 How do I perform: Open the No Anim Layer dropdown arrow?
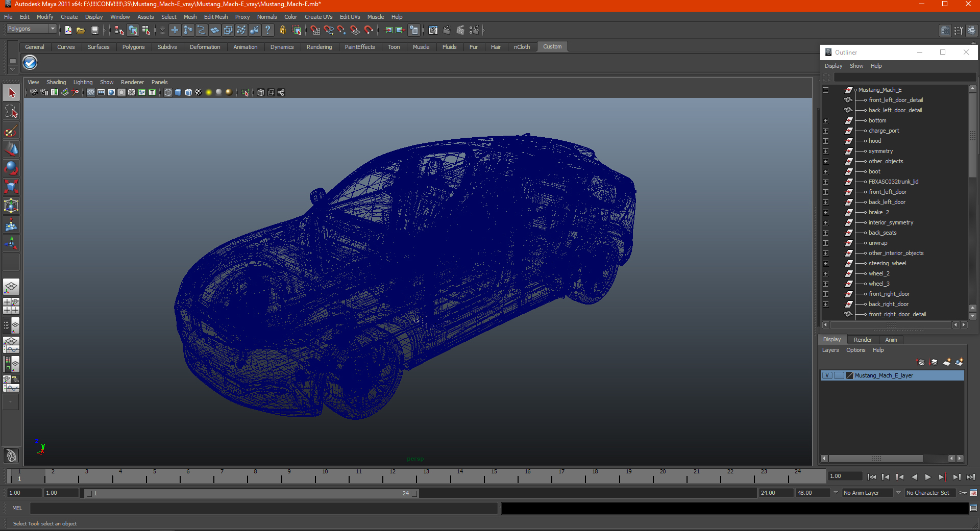[x=836, y=493]
